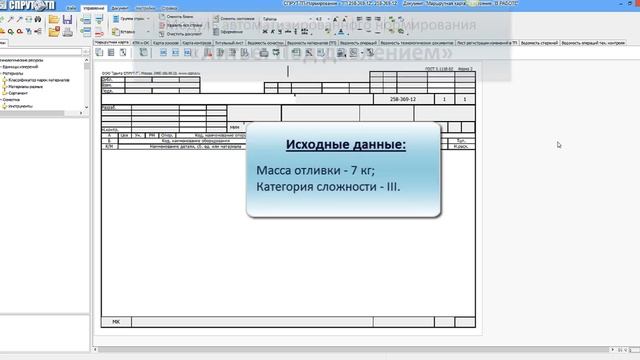Image resolution: width=640 pixels, height=360 pixels.
Task: Click the tree panel search input field
Action: click(x=41, y=52)
